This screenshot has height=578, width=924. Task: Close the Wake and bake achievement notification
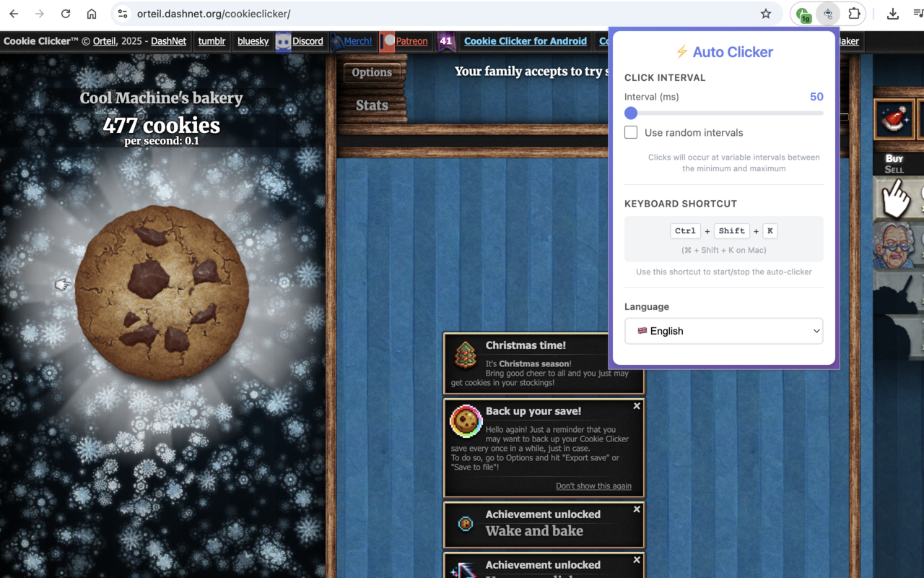(637, 509)
